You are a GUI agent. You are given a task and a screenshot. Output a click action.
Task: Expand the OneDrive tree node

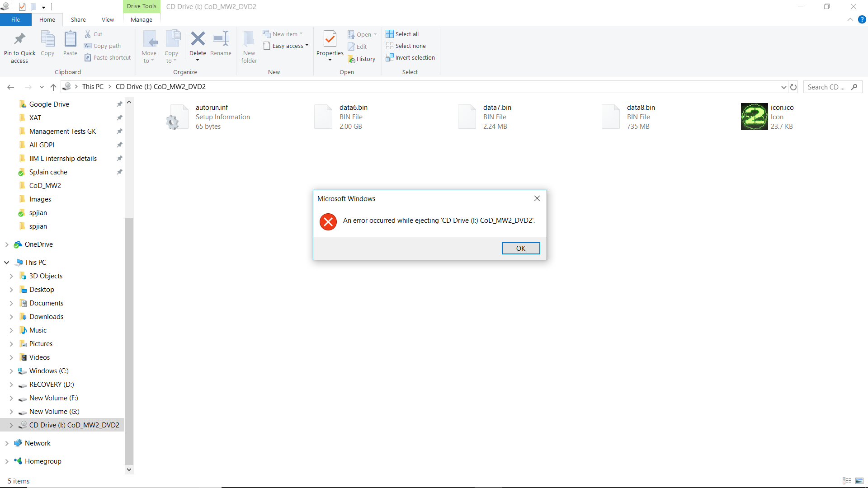(7, 244)
